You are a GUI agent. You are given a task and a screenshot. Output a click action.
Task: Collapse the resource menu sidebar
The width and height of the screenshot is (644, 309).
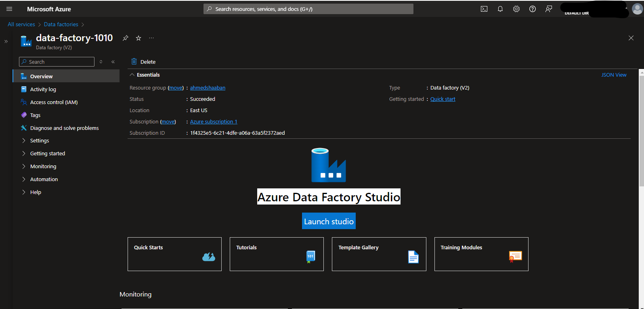tap(113, 62)
